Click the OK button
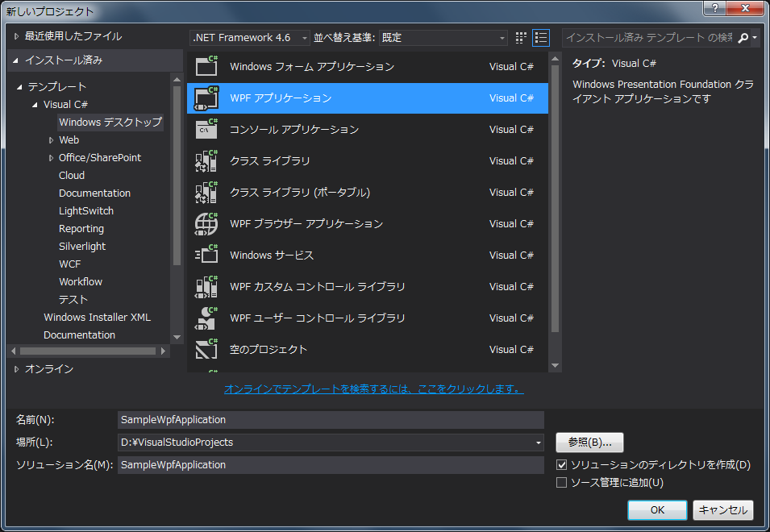Image resolution: width=770 pixels, height=532 pixels. (657, 510)
